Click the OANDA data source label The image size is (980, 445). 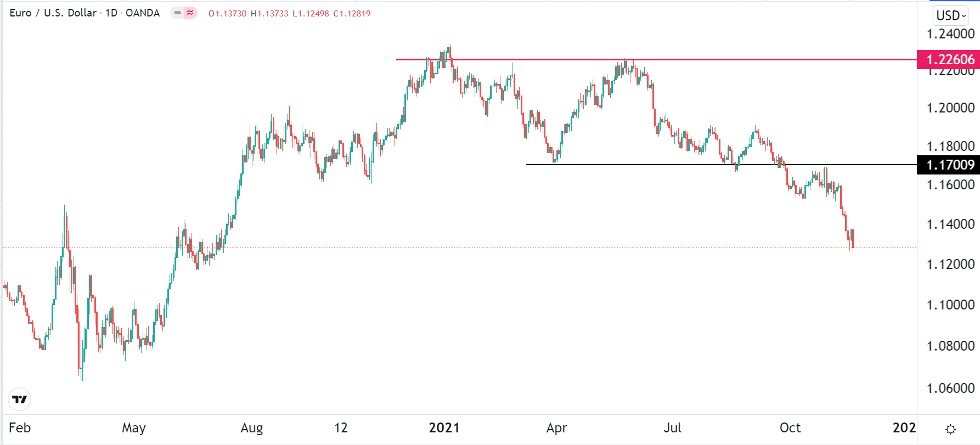(143, 13)
